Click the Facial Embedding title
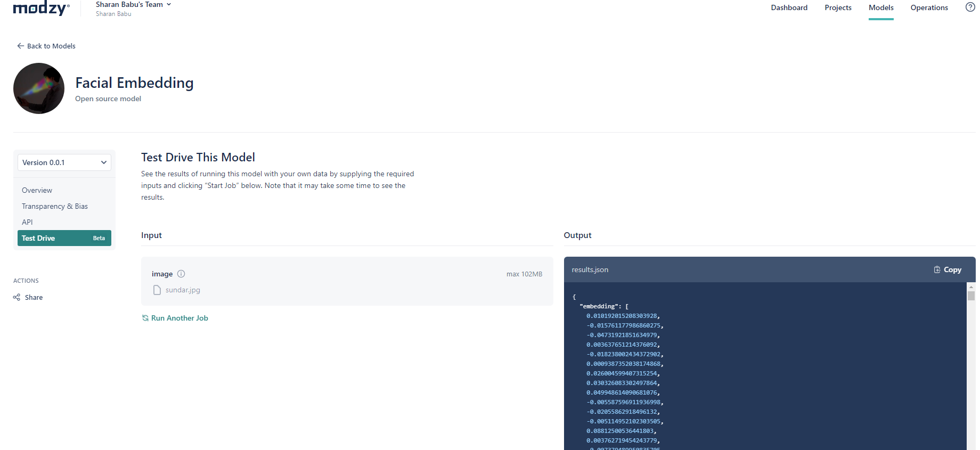This screenshot has width=980, height=450. click(134, 83)
